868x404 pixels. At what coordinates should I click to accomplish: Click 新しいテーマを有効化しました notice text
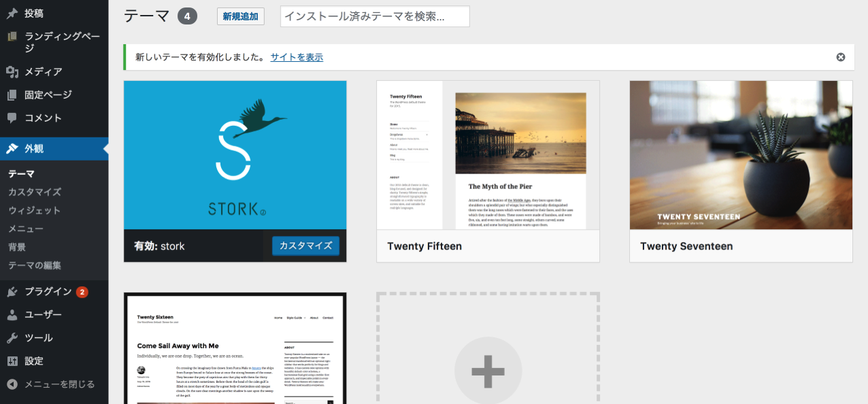[200, 57]
